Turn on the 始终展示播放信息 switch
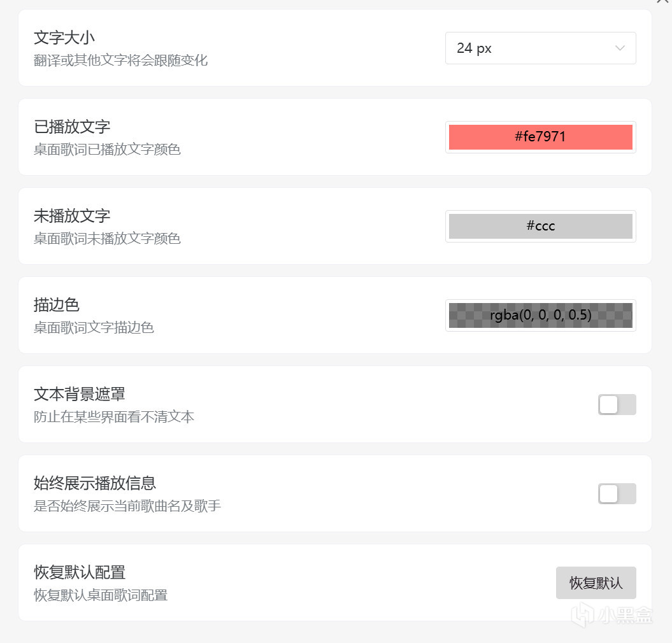 point(617,493)
